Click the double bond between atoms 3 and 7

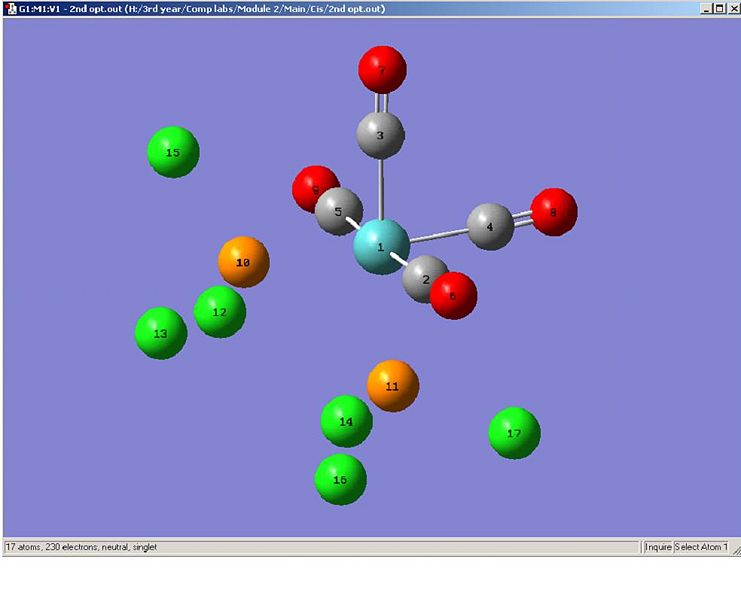[x=381, y=103]
